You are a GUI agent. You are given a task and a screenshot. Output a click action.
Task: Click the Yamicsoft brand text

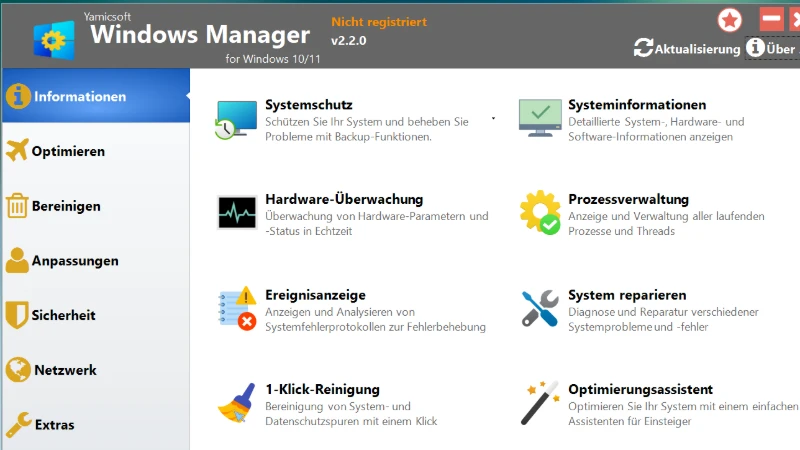(x=107, y=17)
